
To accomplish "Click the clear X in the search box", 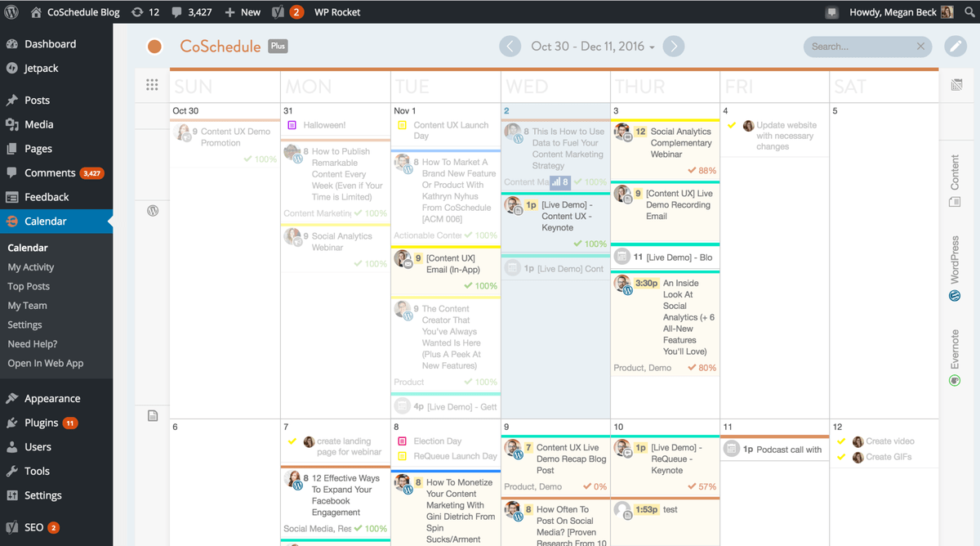I will [921, 47].
